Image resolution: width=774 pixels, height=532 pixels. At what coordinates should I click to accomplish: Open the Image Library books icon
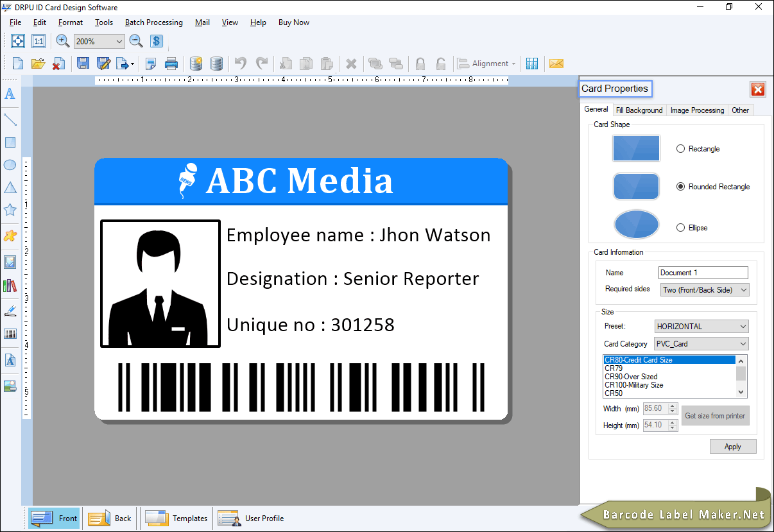(x=10, y=286)
